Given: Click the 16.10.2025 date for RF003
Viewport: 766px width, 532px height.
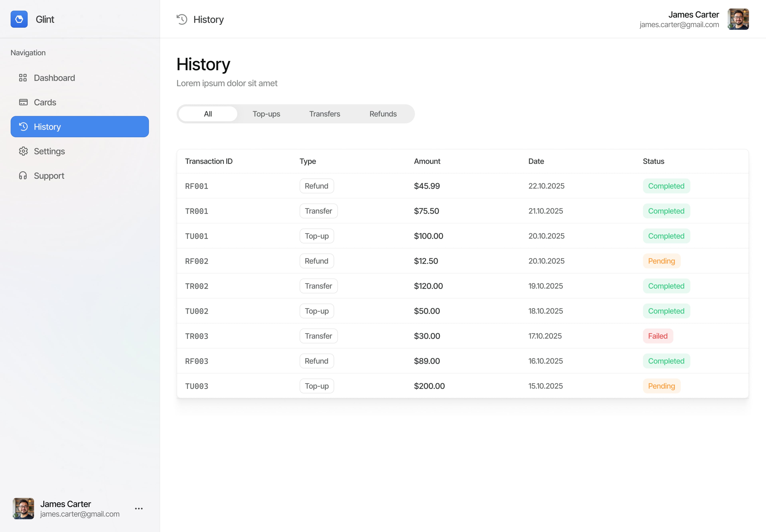Looking at the screenshot, I should click(x=546, y=361).
